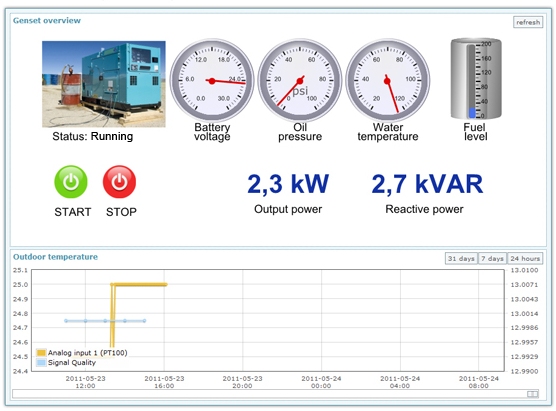
Task: Switch chart range to 24 hours
Action: click(525, 259)
